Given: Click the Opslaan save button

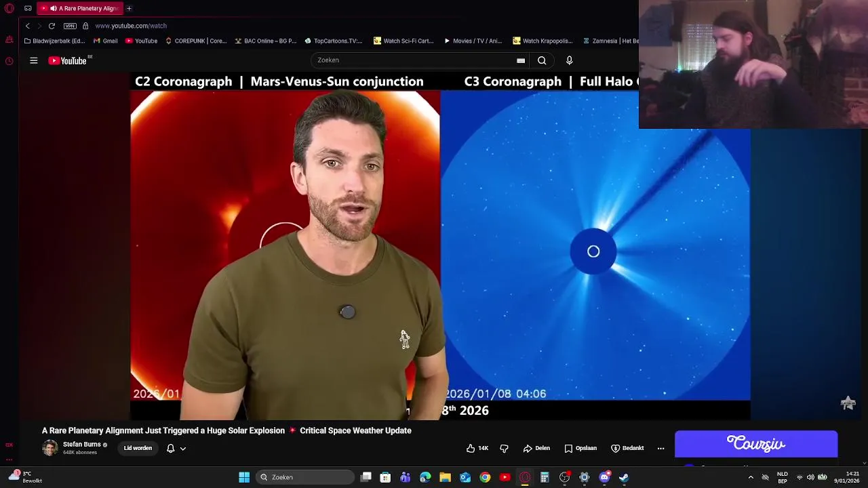Looking at the screenshot, I should coord(580,448).
